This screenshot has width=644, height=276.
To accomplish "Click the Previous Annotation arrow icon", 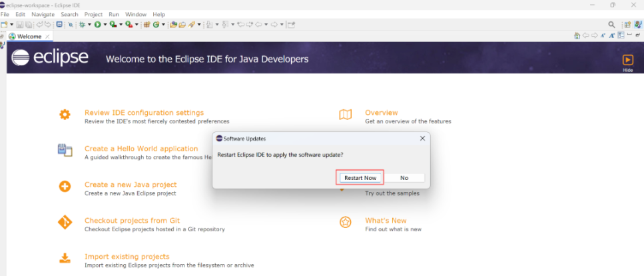I will click(x=224, y=25).
